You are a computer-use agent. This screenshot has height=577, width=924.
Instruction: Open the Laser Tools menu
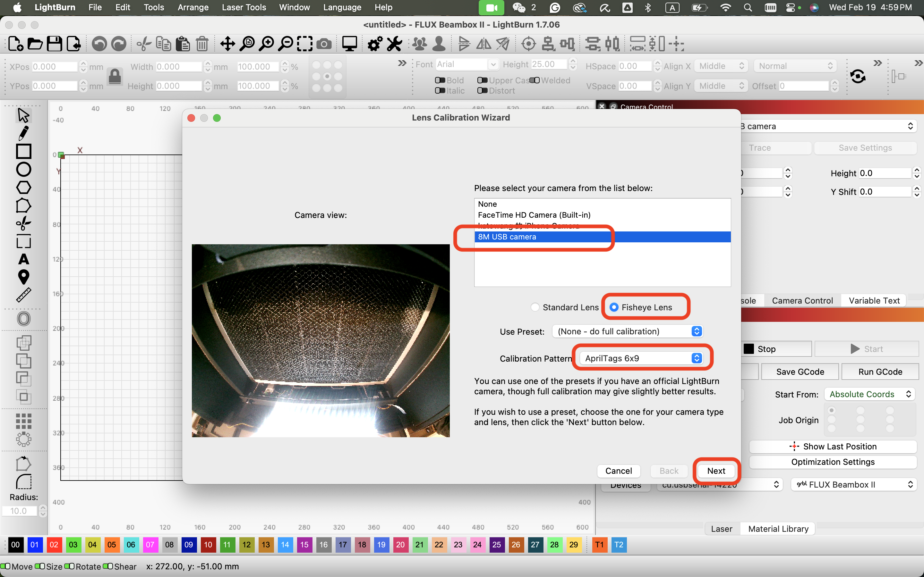(x=244, y=7)
